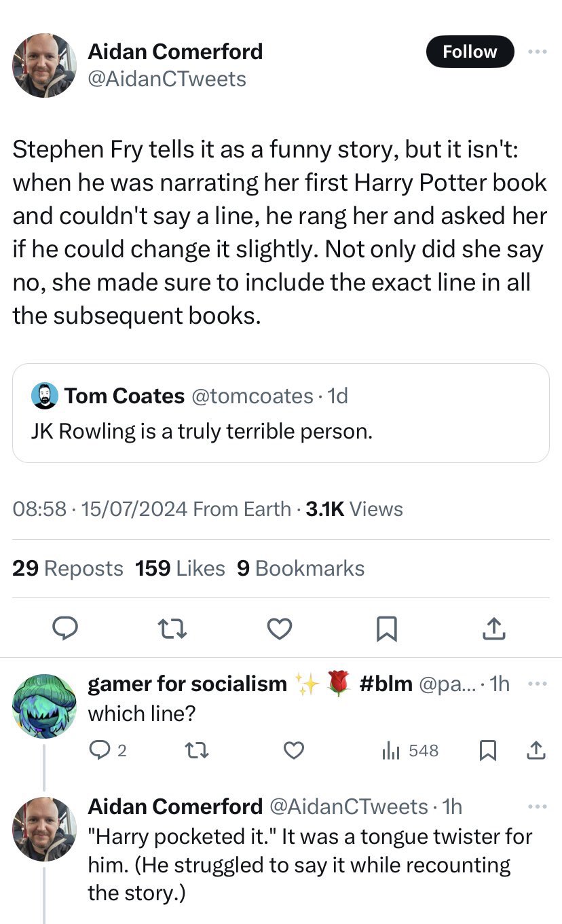
Task: Bookmark the gamer for socialism reply
Action: [x=487, y=750]
